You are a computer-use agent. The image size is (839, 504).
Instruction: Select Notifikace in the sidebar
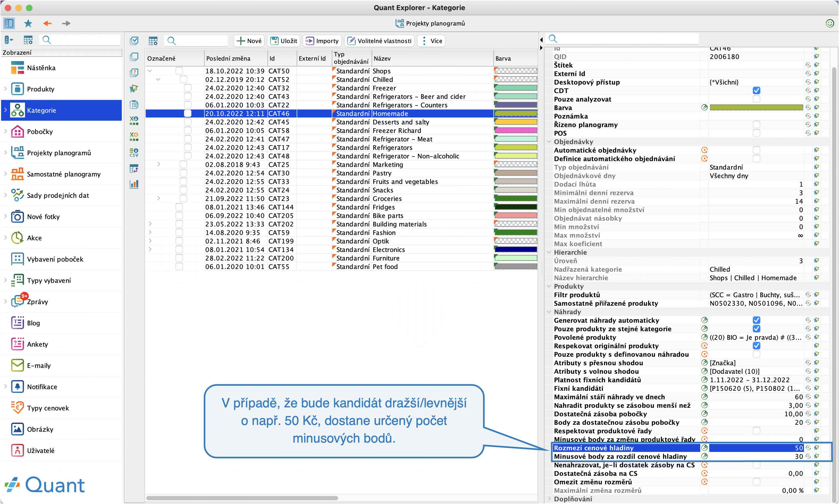click(61, 387)
